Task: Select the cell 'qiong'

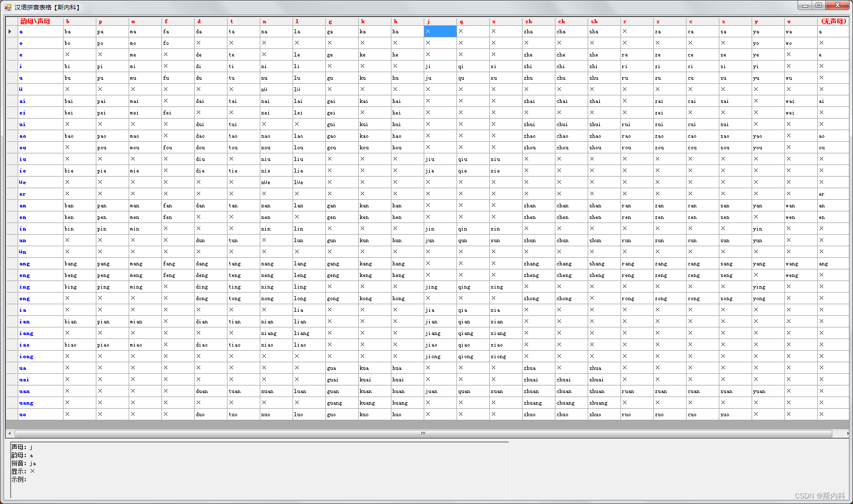Action: (x=473, y=356)
